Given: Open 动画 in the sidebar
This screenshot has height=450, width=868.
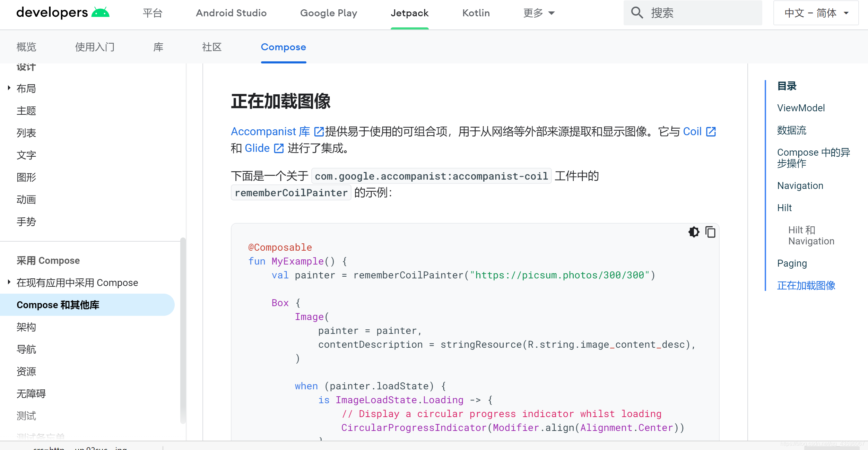Looking at the screenshot, I should [x=26, y=199].
